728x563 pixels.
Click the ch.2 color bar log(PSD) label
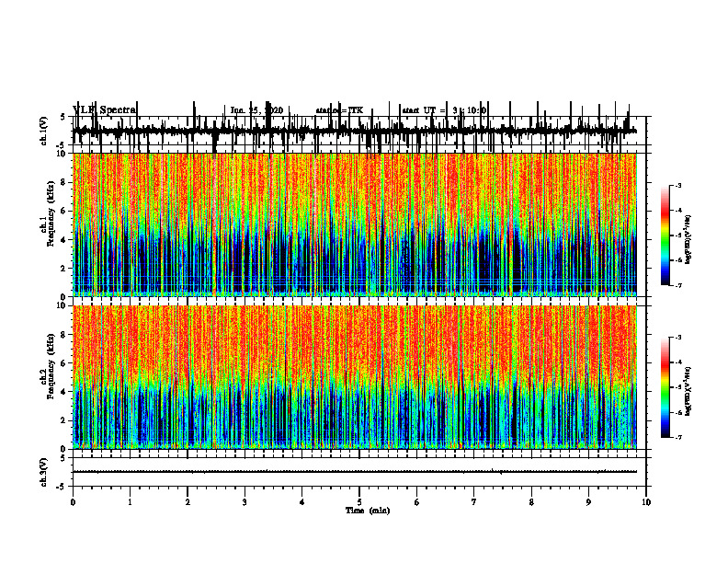point(688,391)
